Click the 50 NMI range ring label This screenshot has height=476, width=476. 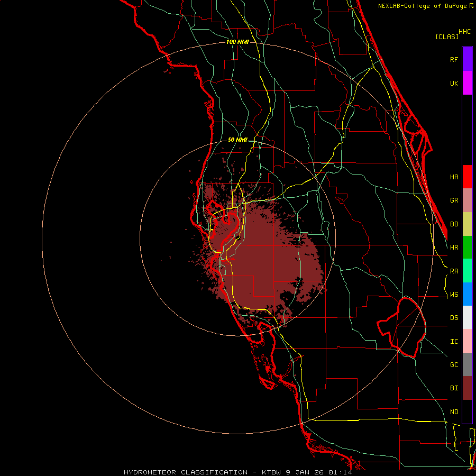tap(237, 140)
